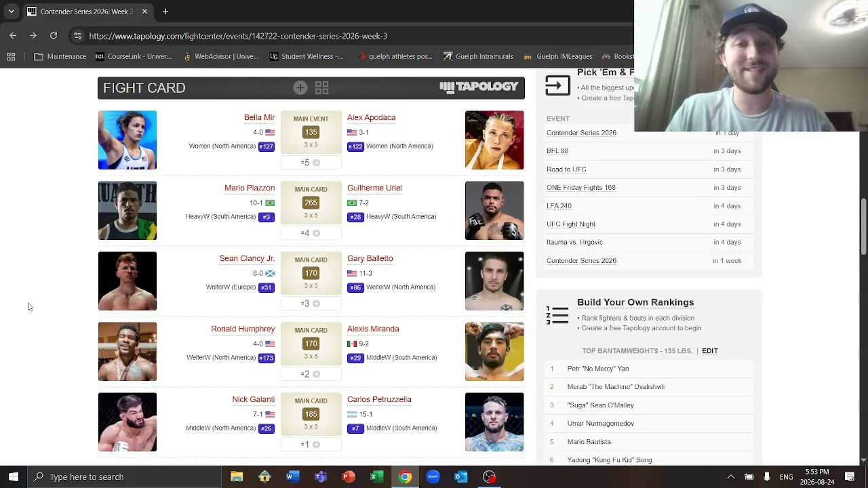Open PowerPoint from the taskbar

point(349,476)
